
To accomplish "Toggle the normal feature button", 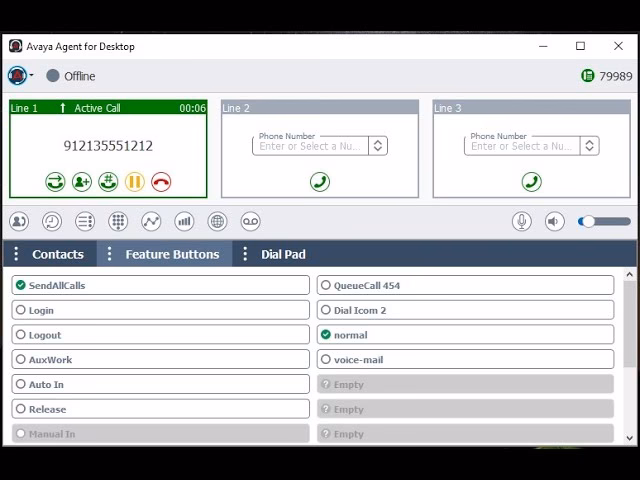I will (x=465, y=335).
